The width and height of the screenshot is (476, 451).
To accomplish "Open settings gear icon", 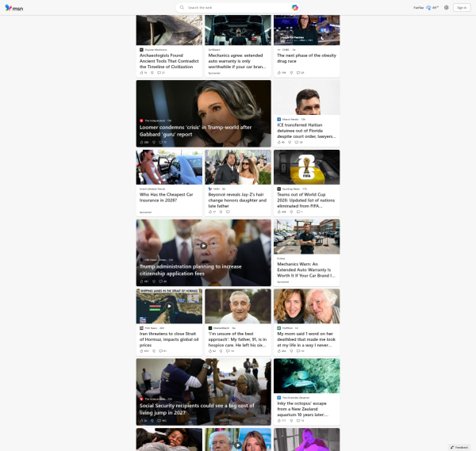I will click(x=446, y=8).
